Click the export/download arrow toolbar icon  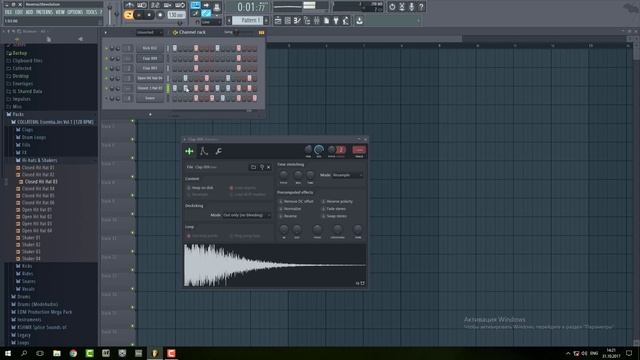(x=359, y=20)
